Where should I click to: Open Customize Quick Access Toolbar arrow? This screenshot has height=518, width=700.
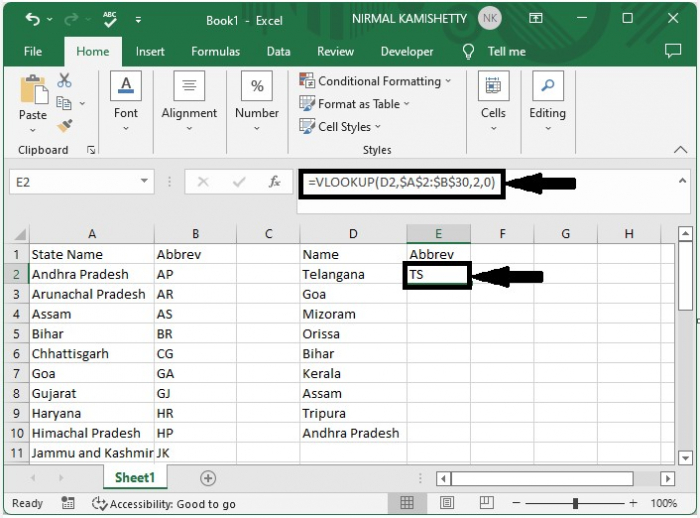(138, 20)
